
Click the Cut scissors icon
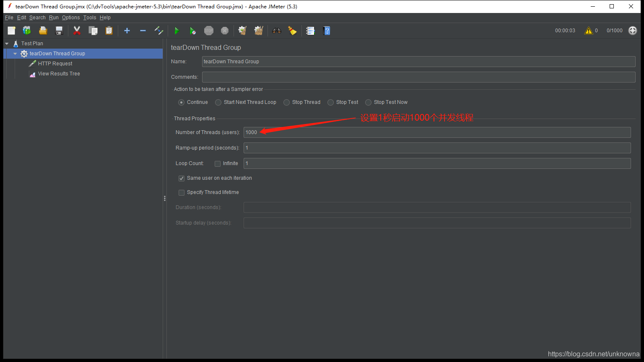(x=77, y=31)
